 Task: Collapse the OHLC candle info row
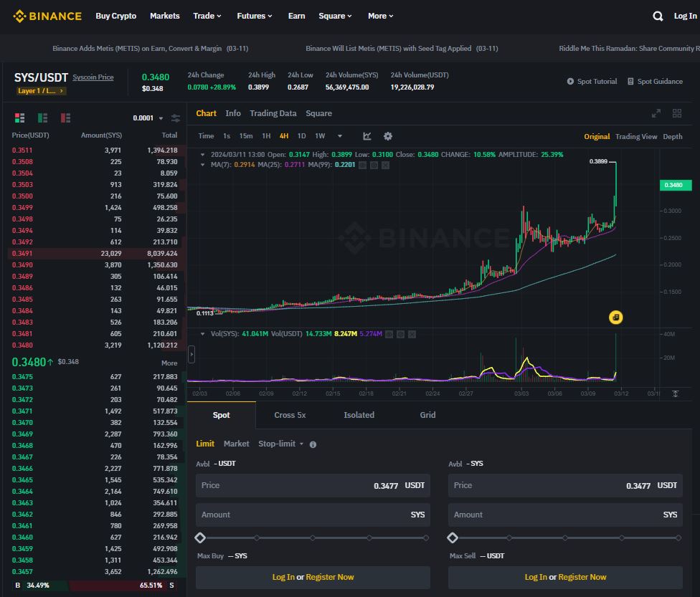pyautogui.click(x=203, y=155)
